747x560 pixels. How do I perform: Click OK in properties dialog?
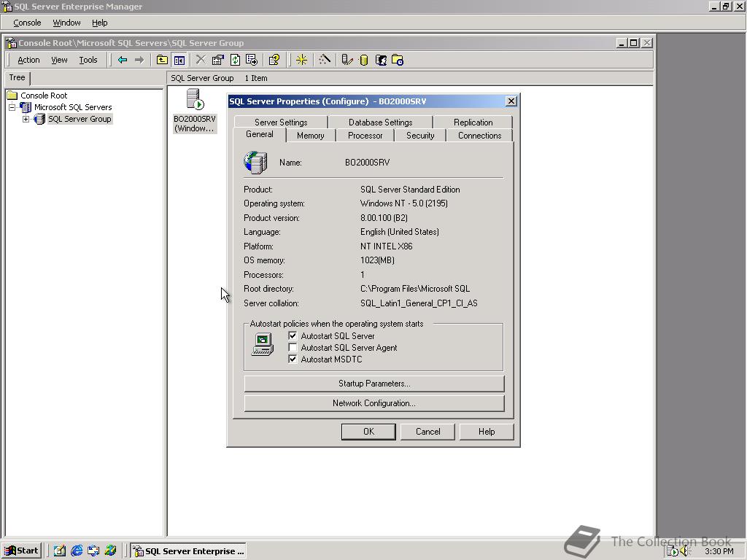click(368, 432)
